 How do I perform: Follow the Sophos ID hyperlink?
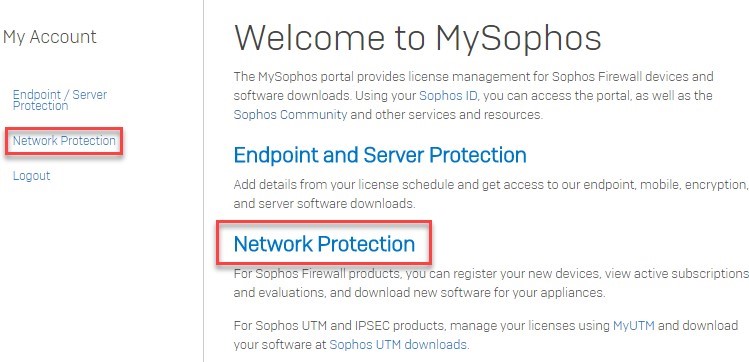coord(449,96)
